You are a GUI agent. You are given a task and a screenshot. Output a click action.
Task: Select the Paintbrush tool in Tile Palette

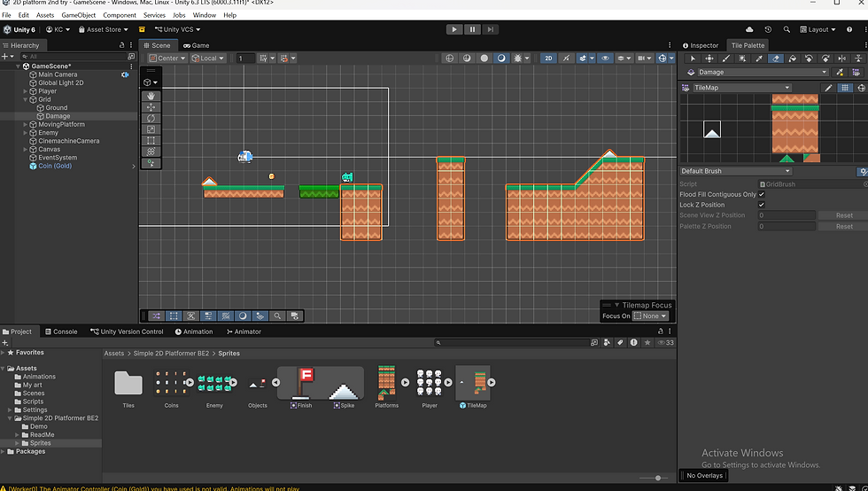[x=726, y=58]
